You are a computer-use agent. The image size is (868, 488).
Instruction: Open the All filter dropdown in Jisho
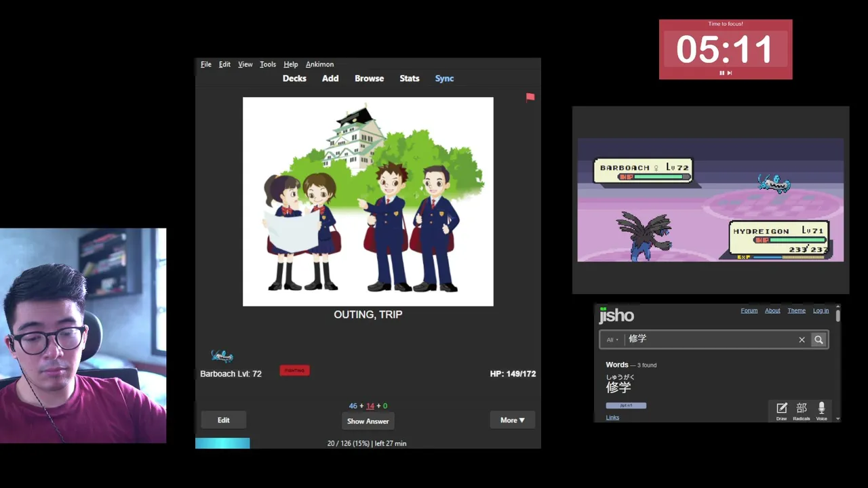point(612,340)
